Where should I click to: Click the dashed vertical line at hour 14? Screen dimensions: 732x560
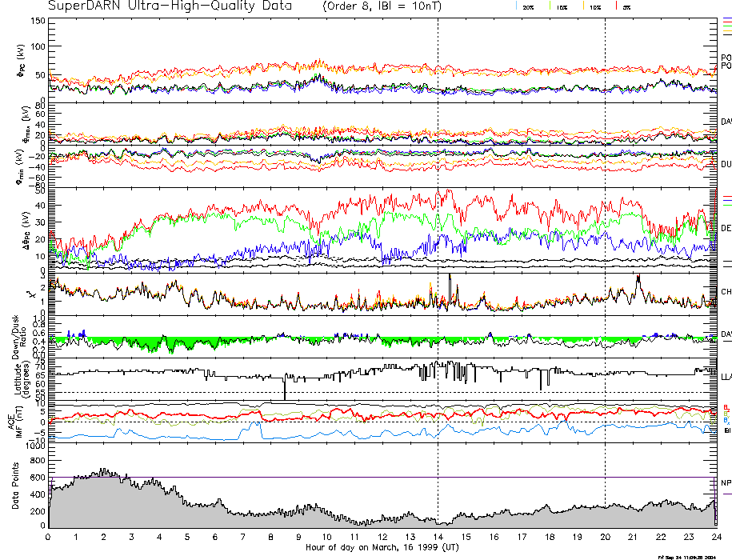438,240
